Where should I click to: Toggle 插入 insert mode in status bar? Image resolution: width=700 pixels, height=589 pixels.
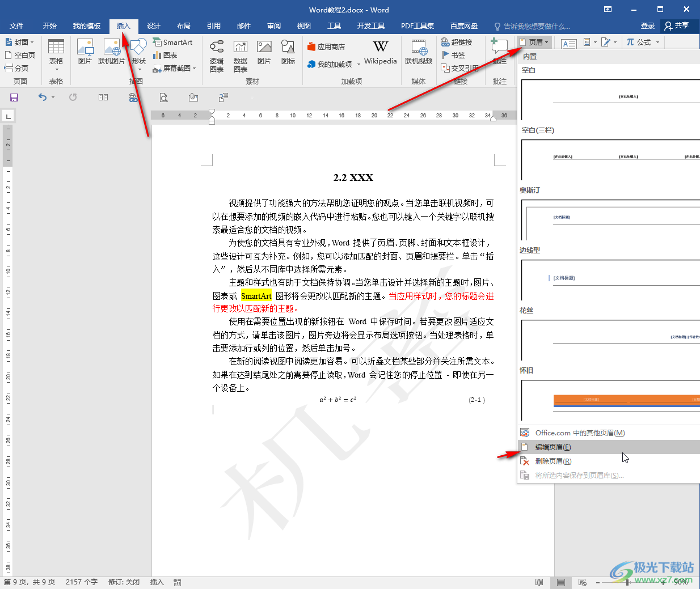tap(157, 582)
